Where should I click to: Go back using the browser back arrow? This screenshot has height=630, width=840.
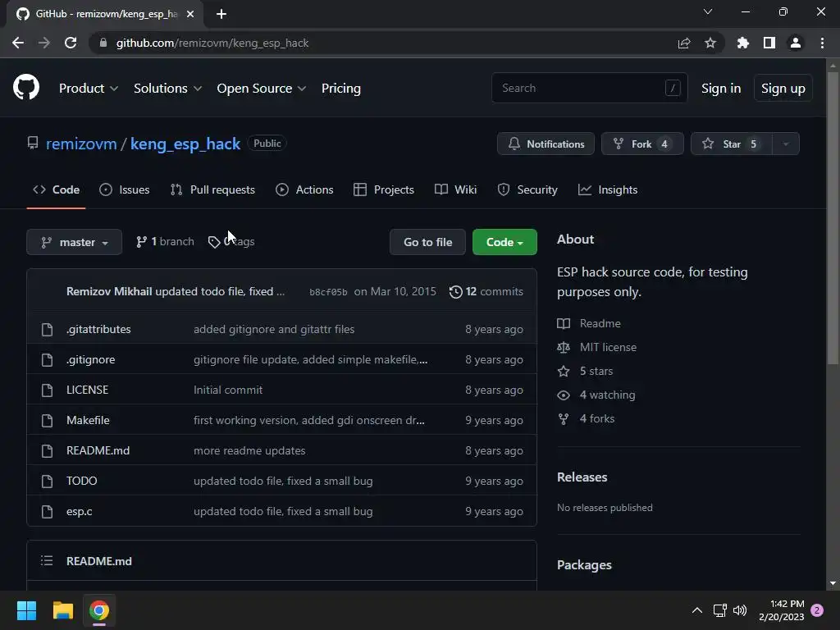(x=18, y=43)
